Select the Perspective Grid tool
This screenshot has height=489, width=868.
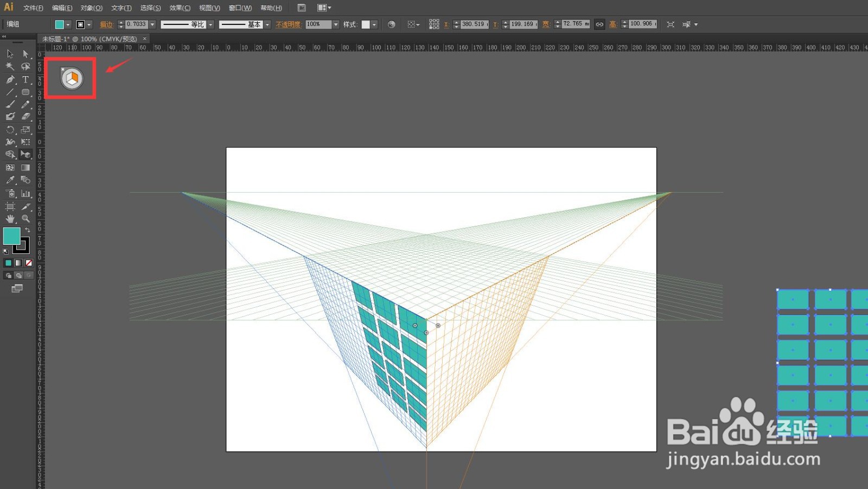point(25,155)
